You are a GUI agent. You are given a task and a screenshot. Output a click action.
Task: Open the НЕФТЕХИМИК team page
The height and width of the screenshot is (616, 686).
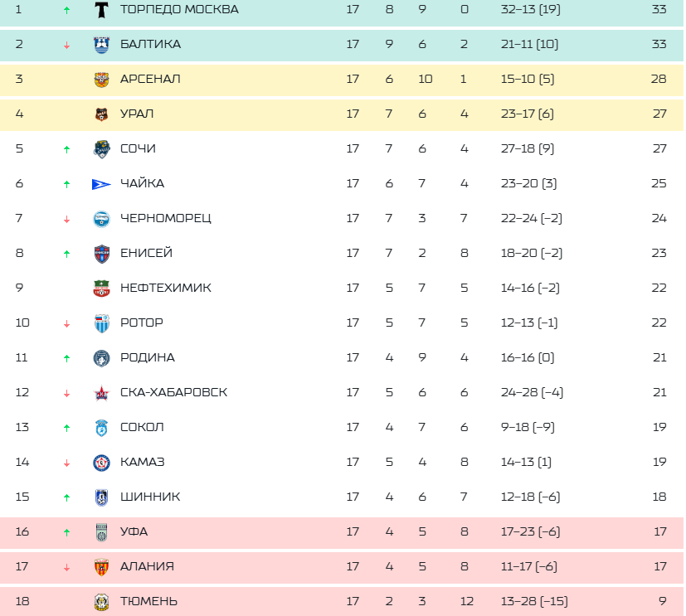pos(165,288)
